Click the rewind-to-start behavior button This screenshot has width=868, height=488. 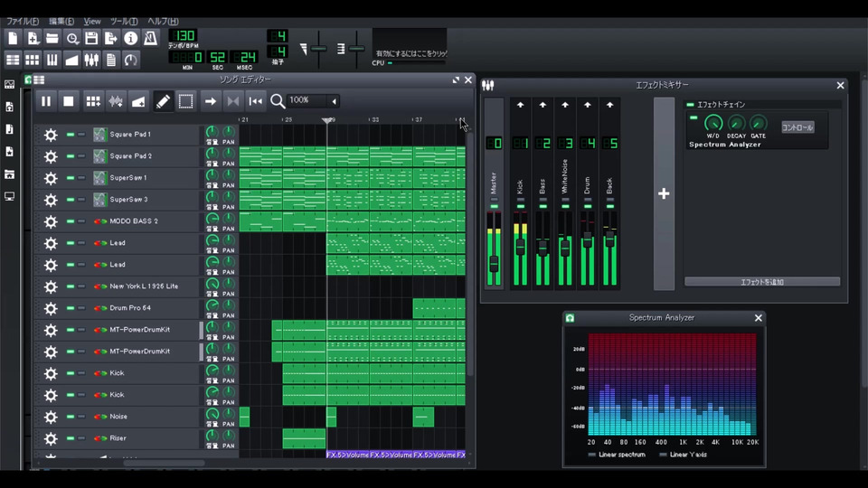255,101
